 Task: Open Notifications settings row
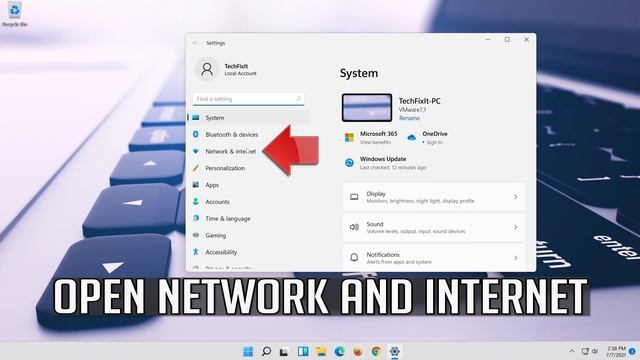pyautogui.click(x=434, y=257)
